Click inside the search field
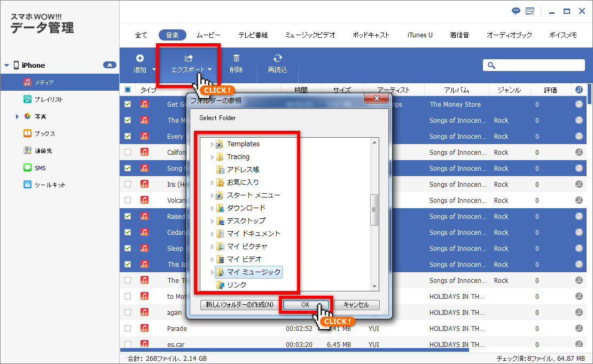The width and height of the screenshot is (593, 364). click(x=534, y=65)
